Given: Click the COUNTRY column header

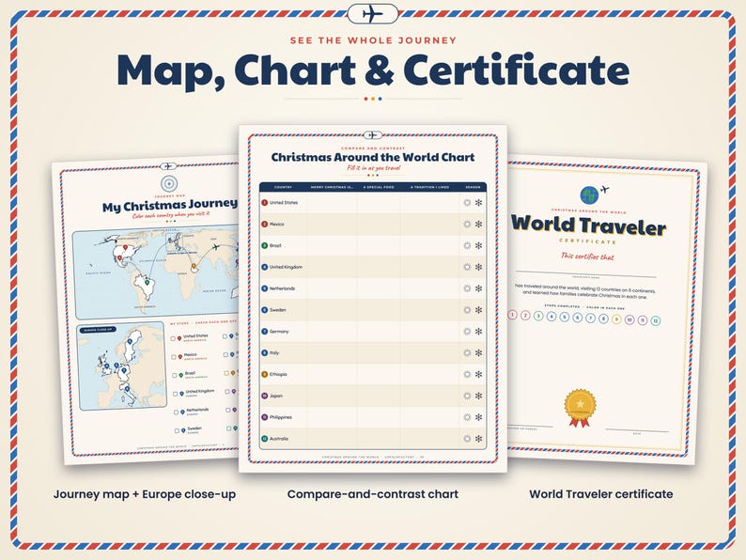Looking at the screenshot, I should (283, 187).
